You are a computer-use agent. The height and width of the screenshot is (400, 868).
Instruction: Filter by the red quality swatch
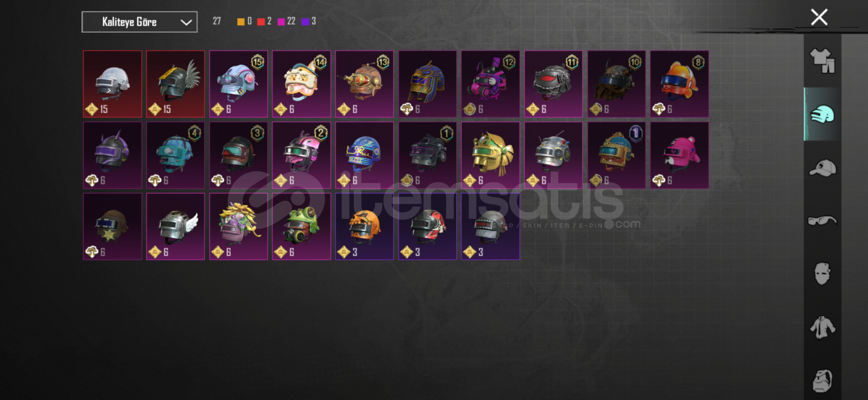point(261,21)
